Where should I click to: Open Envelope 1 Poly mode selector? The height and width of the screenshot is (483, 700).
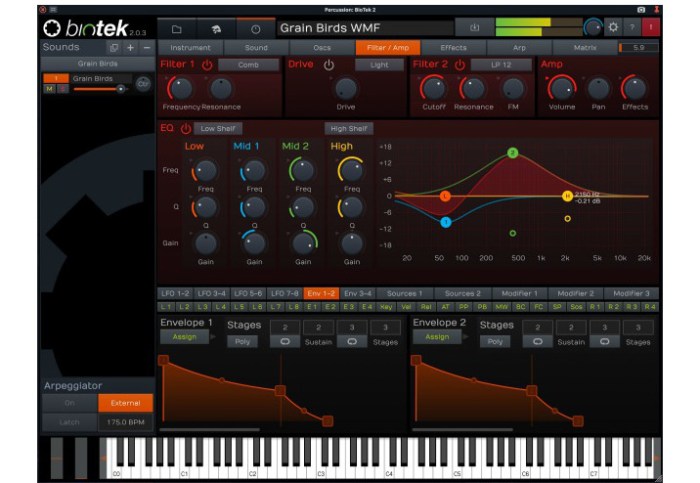coord(242,341)
